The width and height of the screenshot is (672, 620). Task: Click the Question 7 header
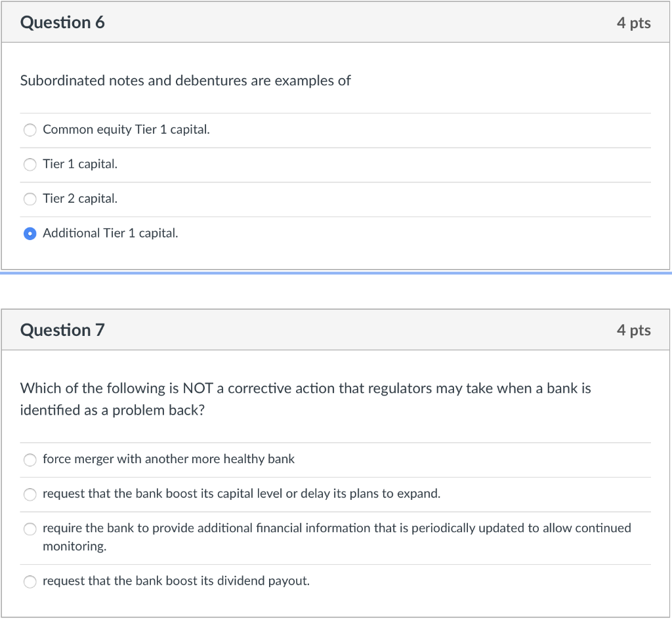pyautogui.click(x=63, y=329)
